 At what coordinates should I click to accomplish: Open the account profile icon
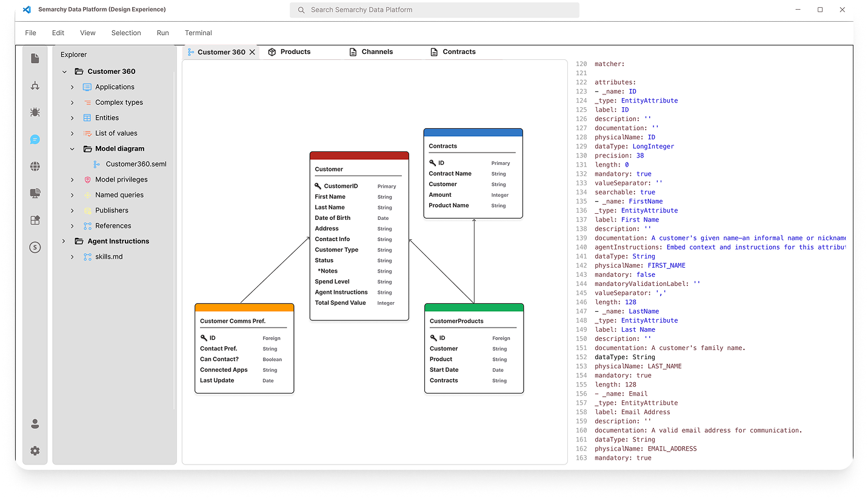pyautogui.click(x=35, y=424)
